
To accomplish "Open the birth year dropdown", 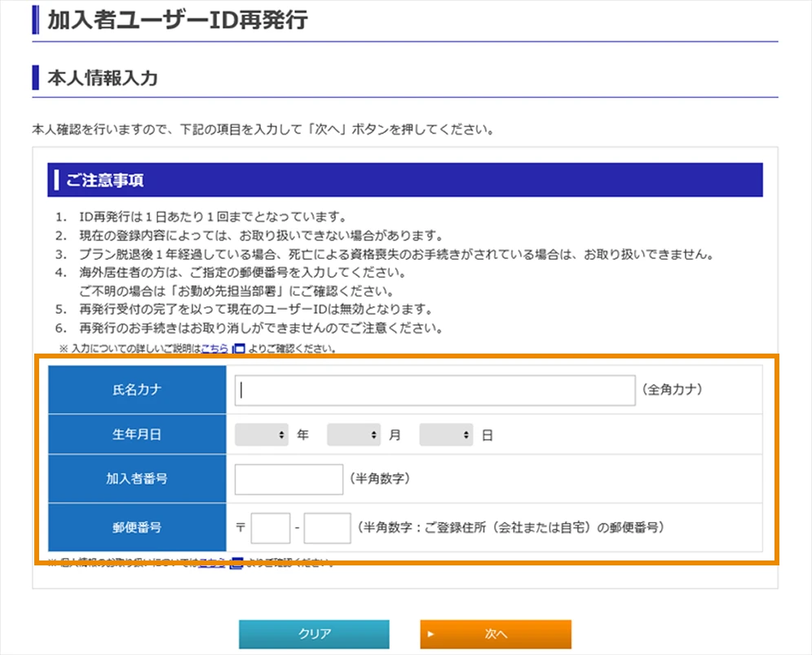I will tap(261, 434).
